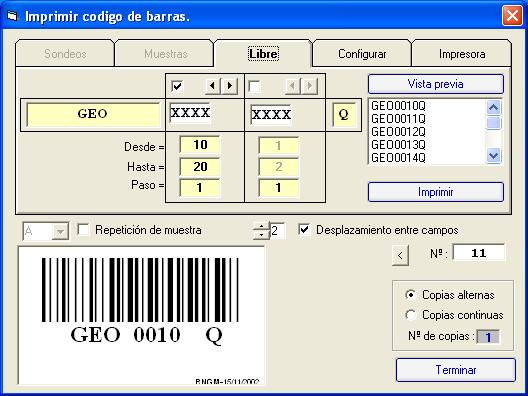
Task: Toggle the first field checkbox (checked)
Action: (x=177, y=86)
